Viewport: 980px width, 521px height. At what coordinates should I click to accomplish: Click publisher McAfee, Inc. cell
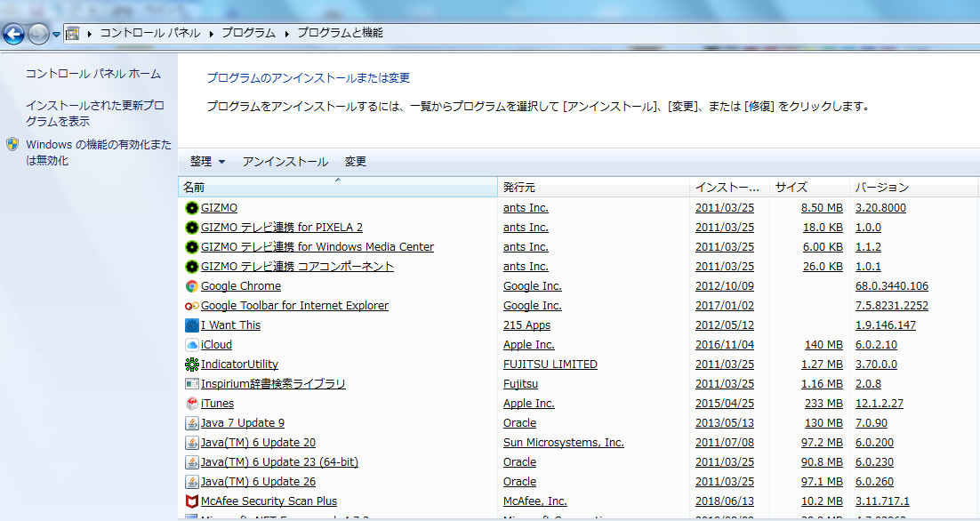(535, 501)
